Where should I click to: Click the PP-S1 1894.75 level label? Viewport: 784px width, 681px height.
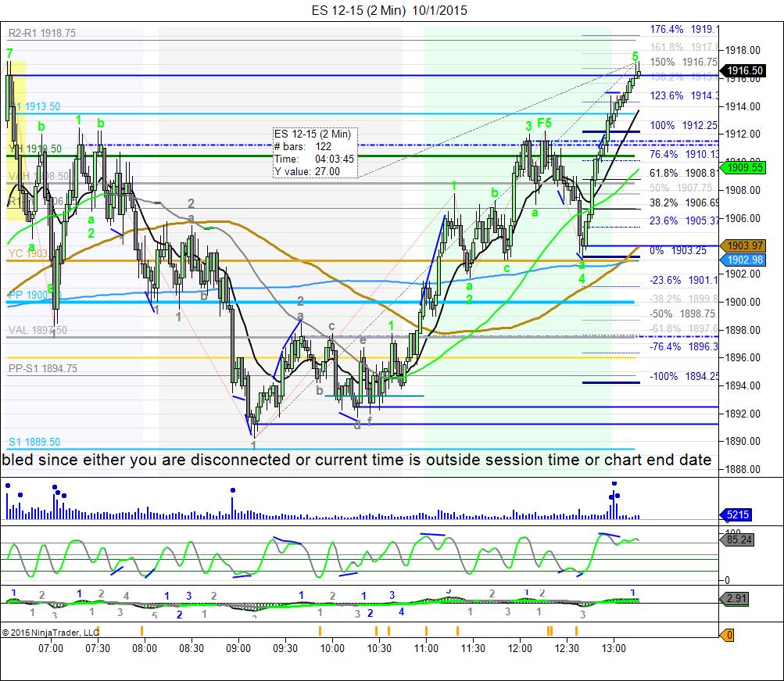tap(42, 368)
